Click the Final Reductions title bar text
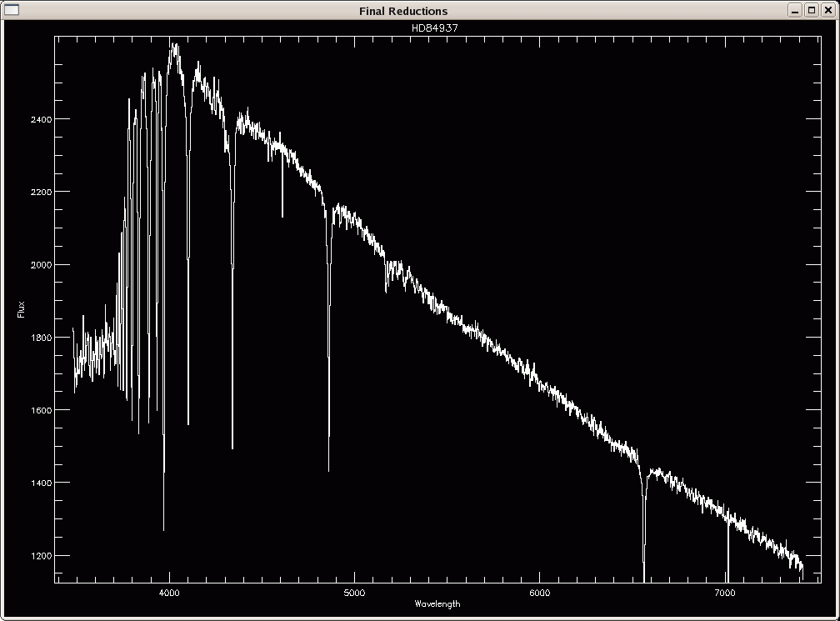This screenshot has height=621, width=840. point(403,11)
